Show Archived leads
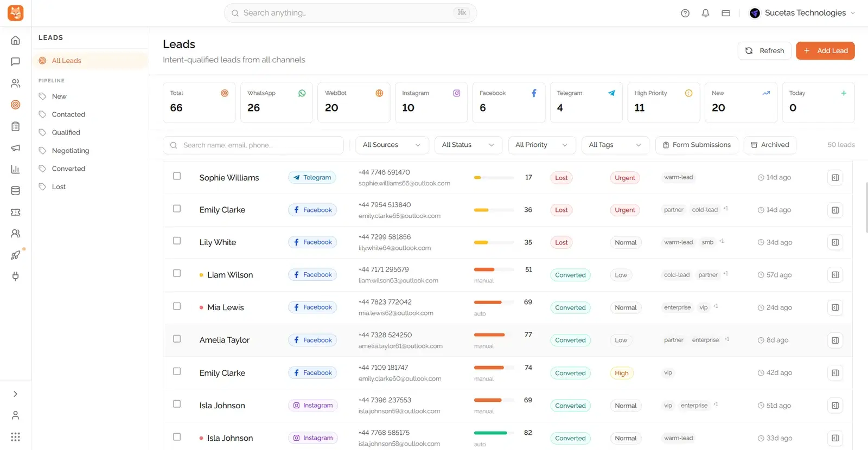868x450 pixels. pos(770,145)
